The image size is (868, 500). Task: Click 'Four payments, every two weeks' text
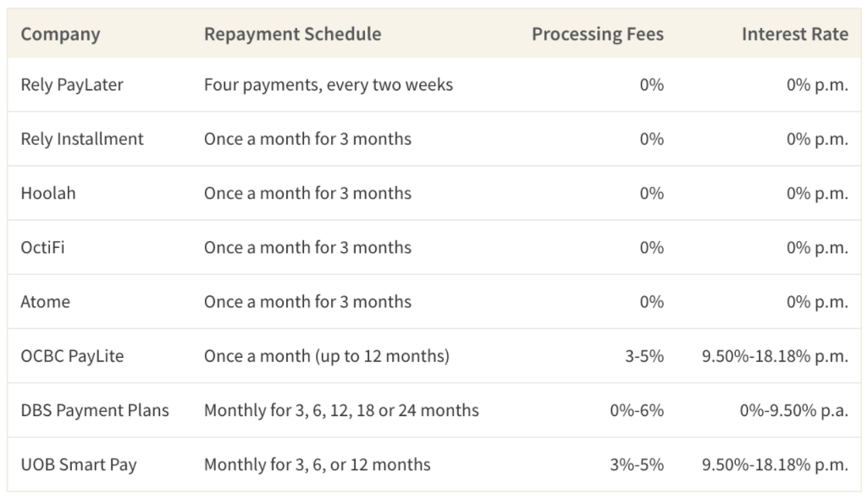[329, 85]
